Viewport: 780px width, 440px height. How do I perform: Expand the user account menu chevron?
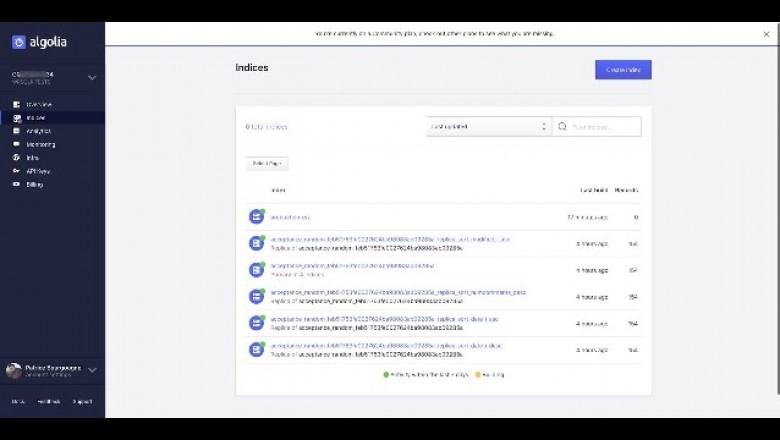(x=92, y=370)
